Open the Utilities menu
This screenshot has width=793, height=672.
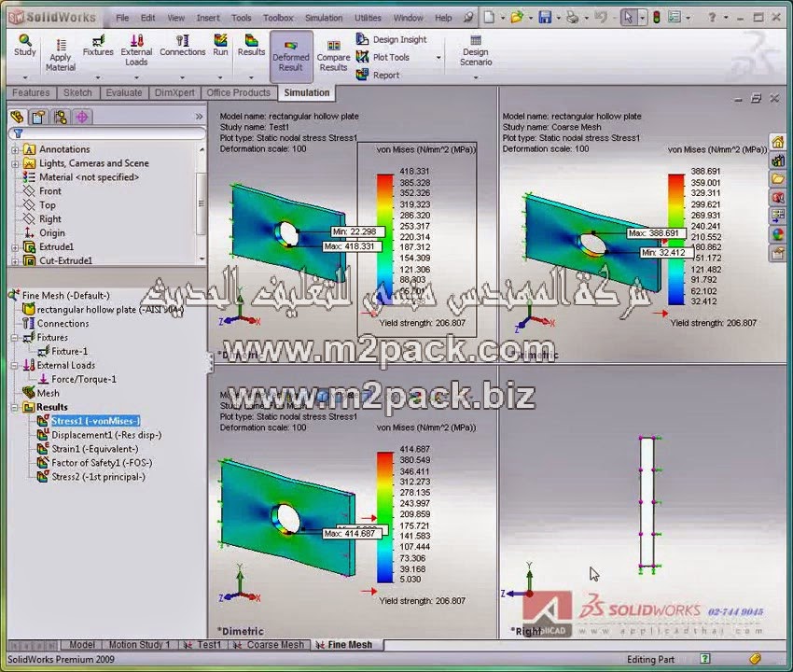coord(368,18)
